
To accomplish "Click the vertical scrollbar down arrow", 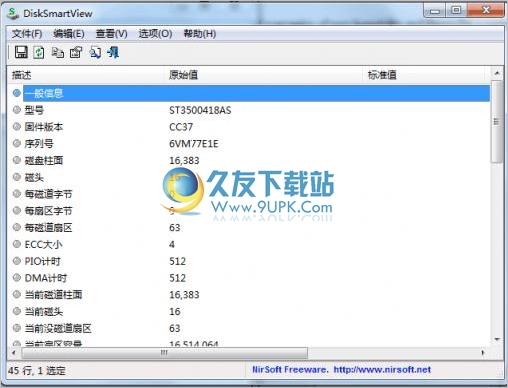I will point(497,340).
